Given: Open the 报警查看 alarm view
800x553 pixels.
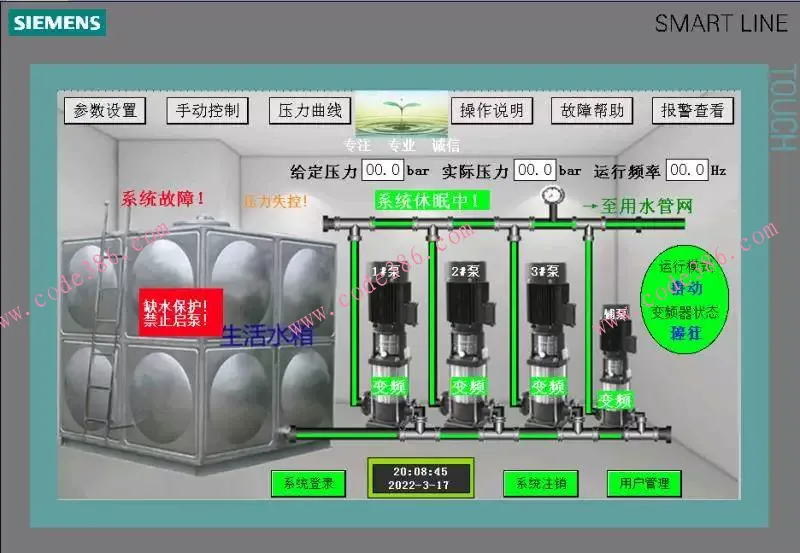Looking at the screenshot, I should pos(692,111).
